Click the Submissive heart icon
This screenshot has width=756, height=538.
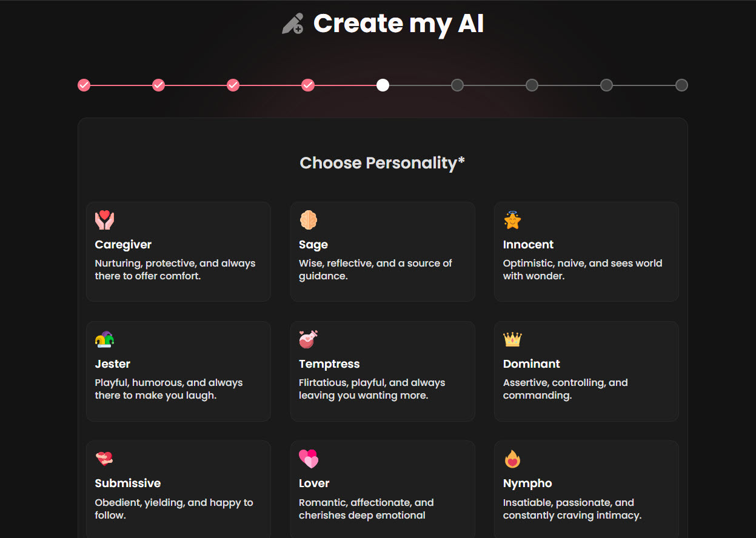tap(104, 459)
